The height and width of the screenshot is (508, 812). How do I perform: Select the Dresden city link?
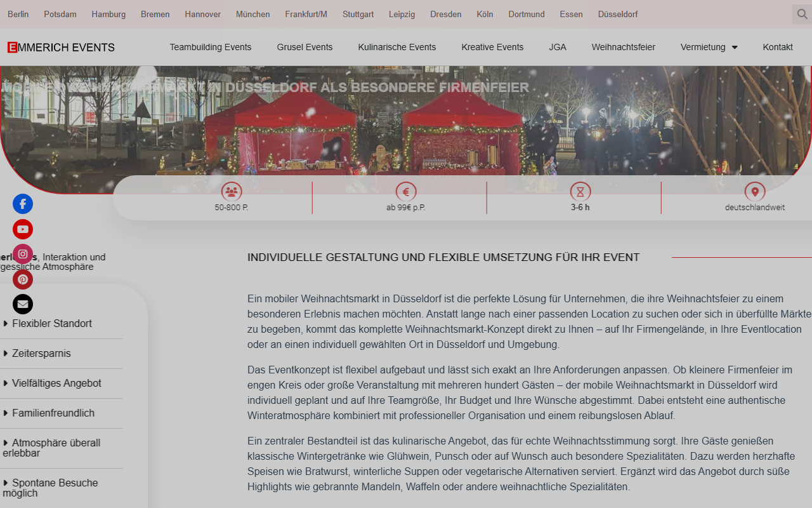point(446,14)
